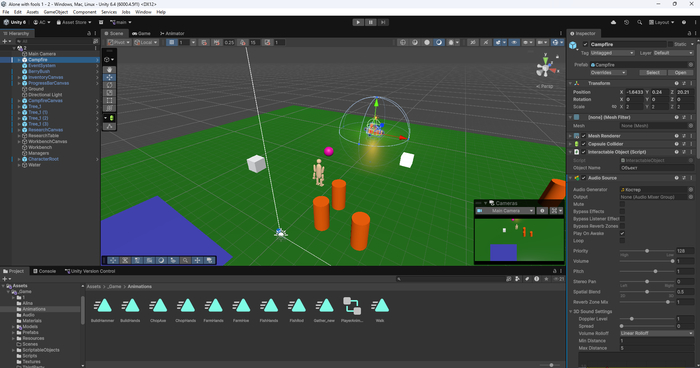Expand the CharacterRoot hierarchy item
The width and height of the screenshot is (700, 368).
click(x=19, y=159)
